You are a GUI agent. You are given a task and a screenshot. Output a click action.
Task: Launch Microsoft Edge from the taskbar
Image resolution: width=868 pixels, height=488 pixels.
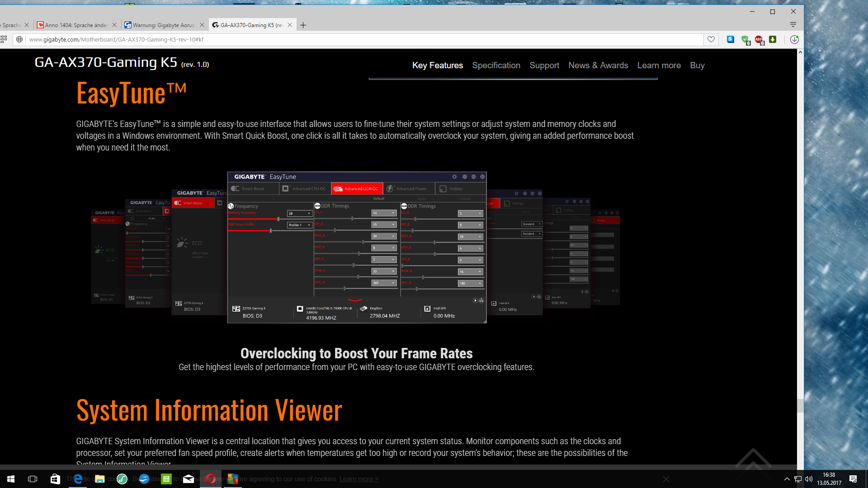click(78, 479)
